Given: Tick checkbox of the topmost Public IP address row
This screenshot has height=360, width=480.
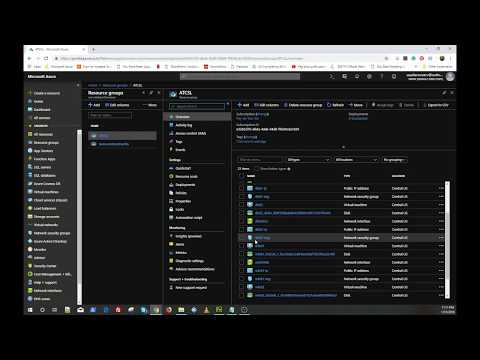Looking at the screenshot, I should click(241, 188).
